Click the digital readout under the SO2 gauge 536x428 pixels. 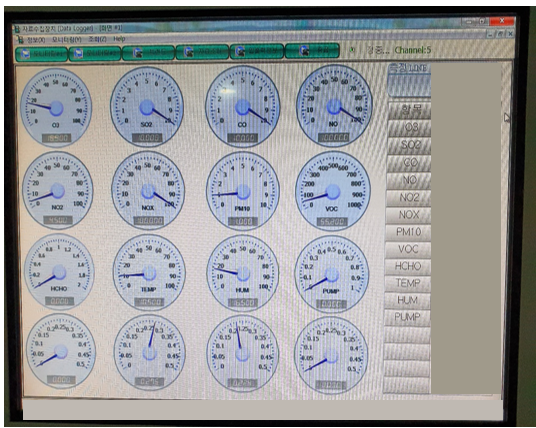point(147,138)
